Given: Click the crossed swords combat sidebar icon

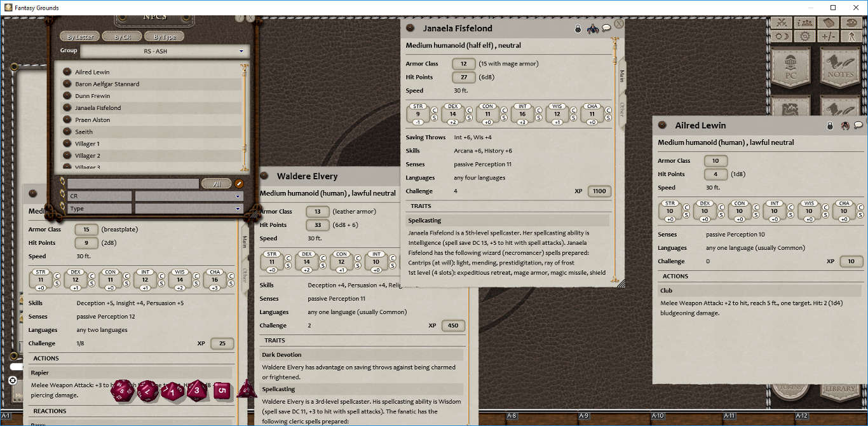Looking at the screenshot, I should tap(782, 22).
